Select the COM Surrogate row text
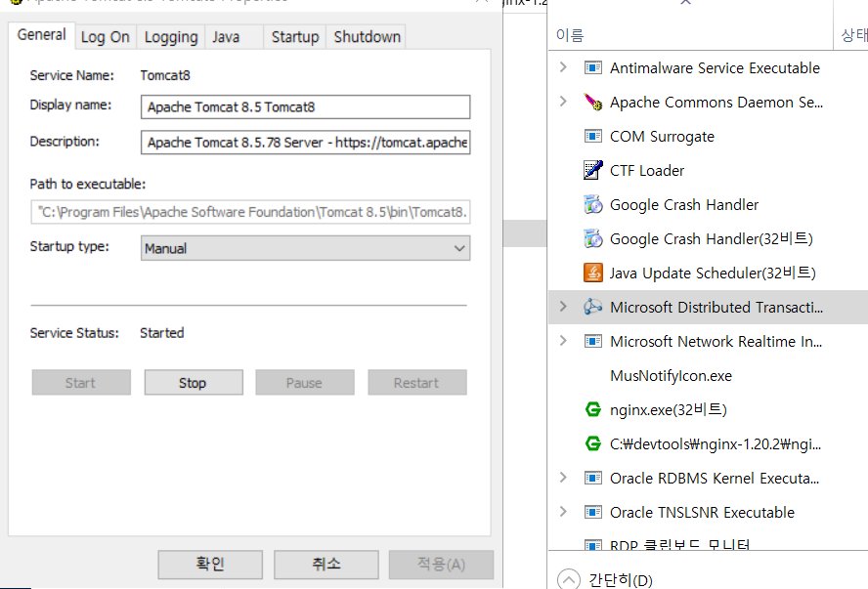 click(662, 137)
